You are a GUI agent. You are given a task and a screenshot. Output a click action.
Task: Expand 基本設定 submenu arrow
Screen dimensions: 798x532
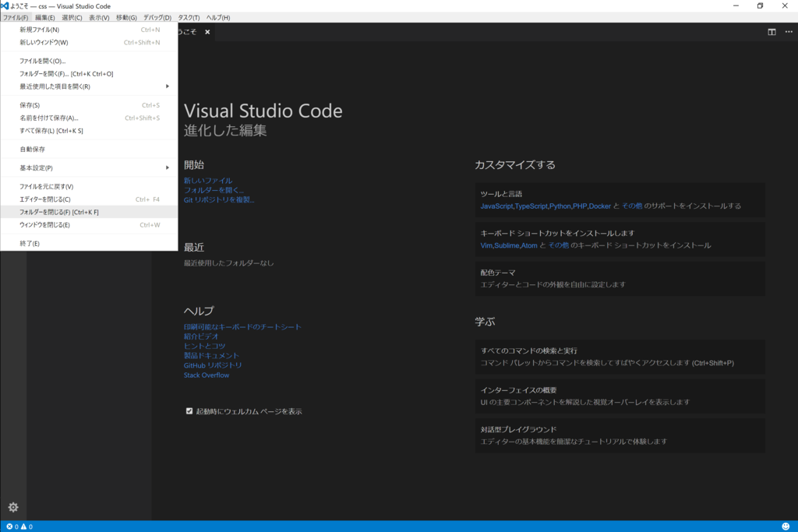[x=168, y=167]
